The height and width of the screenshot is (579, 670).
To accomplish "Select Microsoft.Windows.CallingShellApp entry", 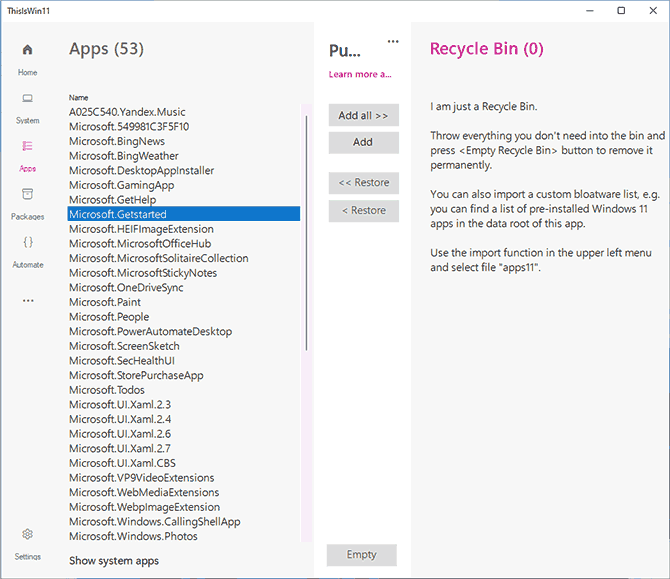I will [184, 521].
